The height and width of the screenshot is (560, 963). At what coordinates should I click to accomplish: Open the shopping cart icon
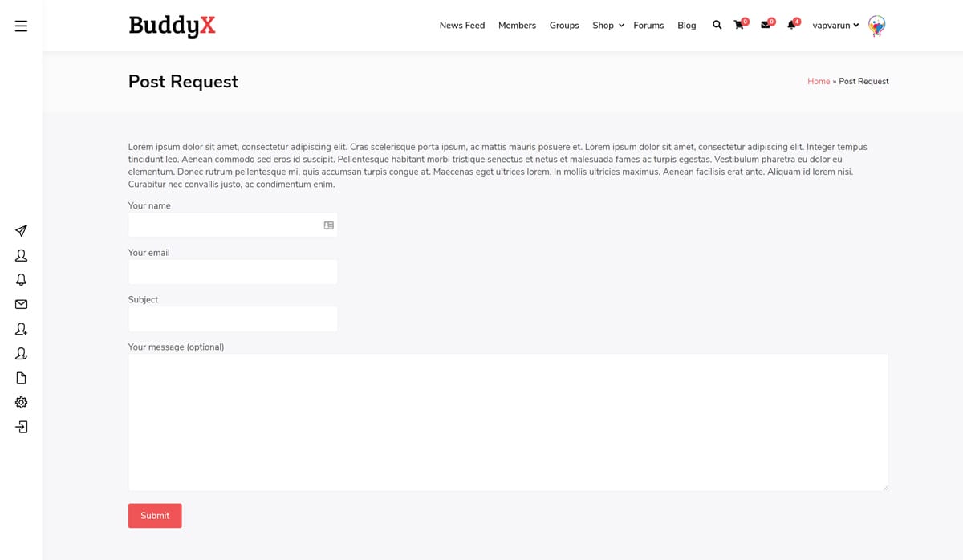[739, 26]
